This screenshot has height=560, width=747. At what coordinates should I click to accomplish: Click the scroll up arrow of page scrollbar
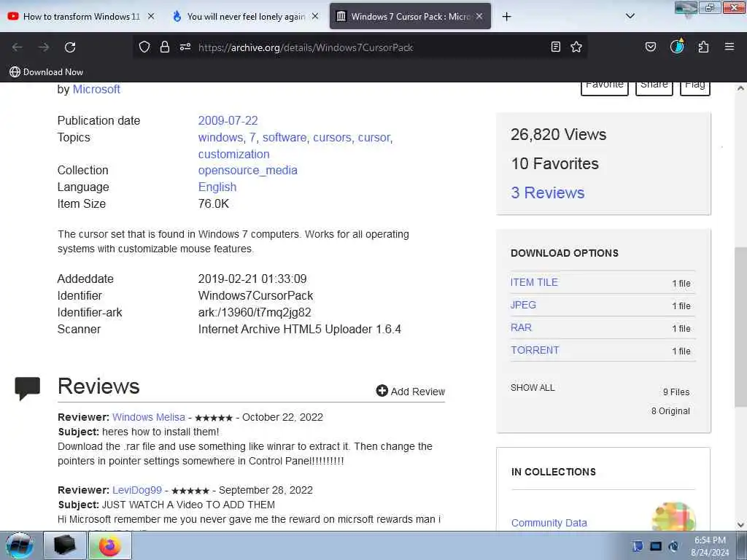point(740,88)
